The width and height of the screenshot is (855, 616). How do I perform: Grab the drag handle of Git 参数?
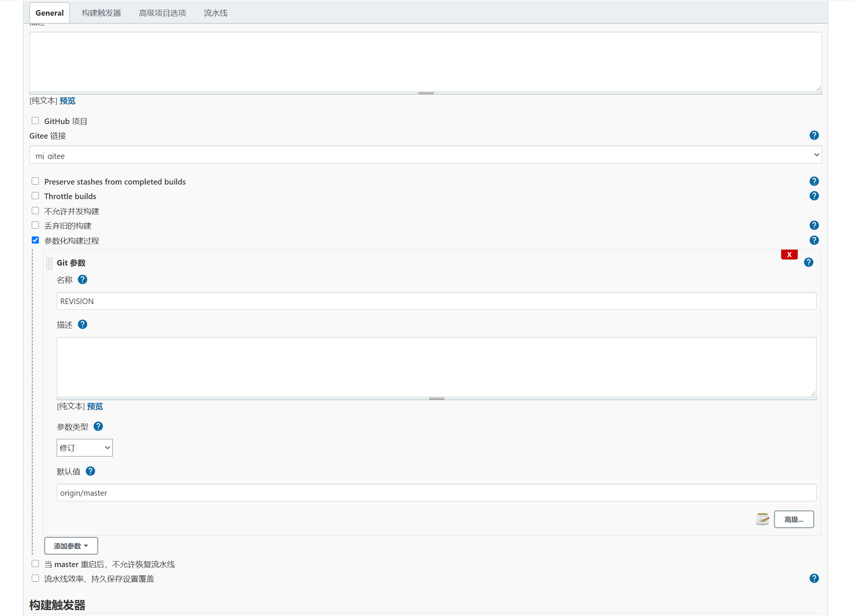(49, 263)
